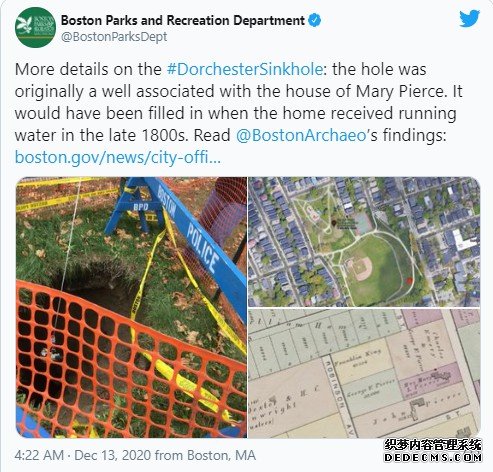Screen dimensions: 493x472
Task: Click the Twitter bird logo
Action: coord(469,18)
